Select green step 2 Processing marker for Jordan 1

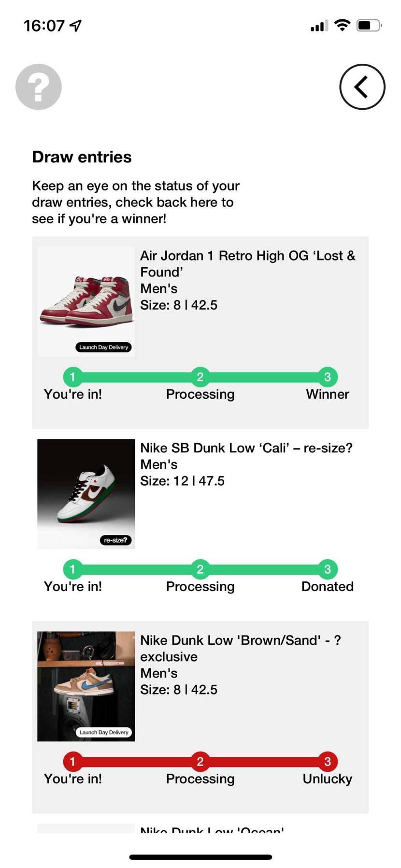[200, 377]
